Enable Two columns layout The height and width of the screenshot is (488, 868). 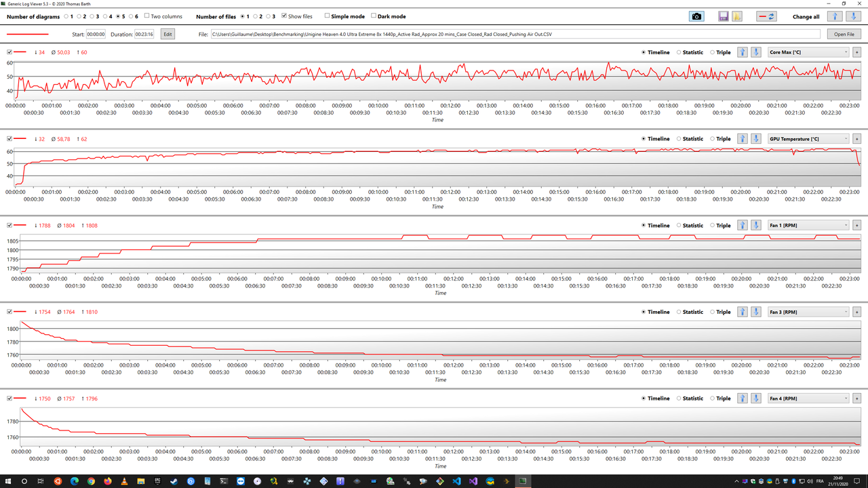(147, 16)
